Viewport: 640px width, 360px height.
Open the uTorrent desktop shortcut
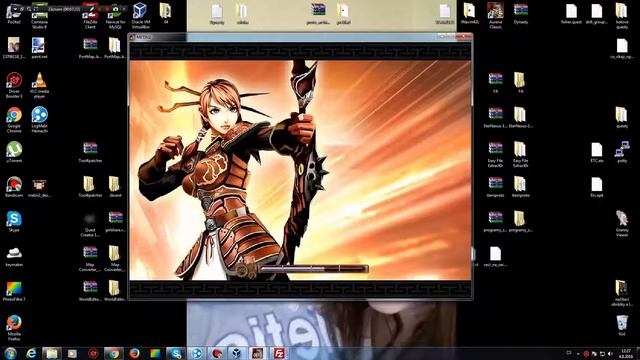coord(14,152)
